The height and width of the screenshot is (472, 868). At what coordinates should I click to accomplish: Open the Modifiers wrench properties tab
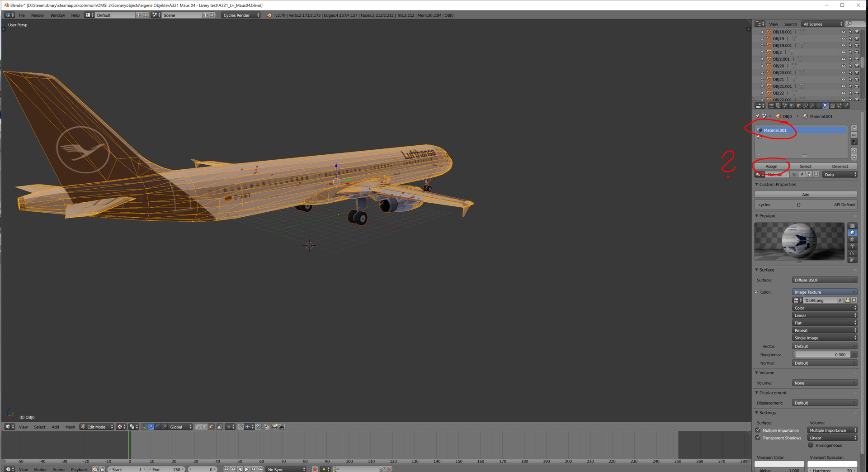coord(812,105)
